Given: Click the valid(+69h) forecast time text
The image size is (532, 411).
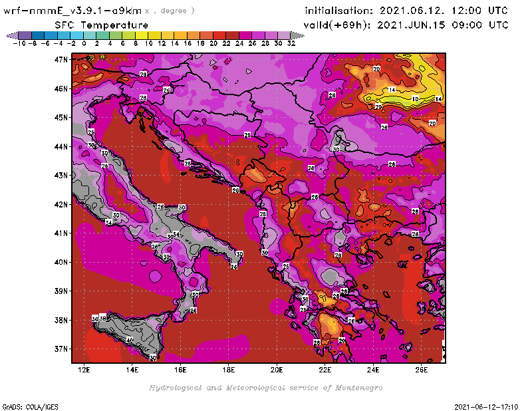Looking at the screenshot, I should point(406,25).
